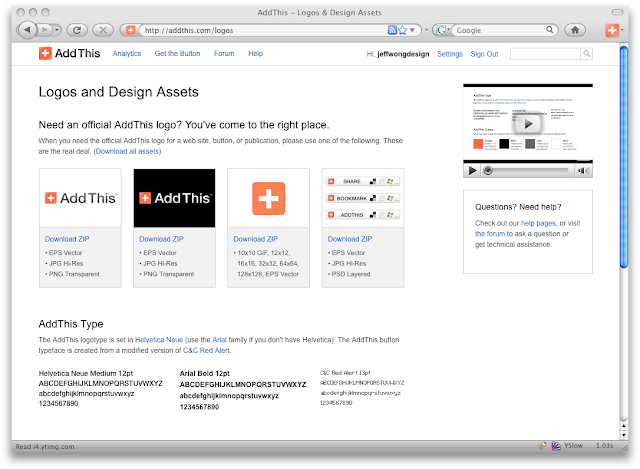Click the site search text field

click(x=545, y=53)
